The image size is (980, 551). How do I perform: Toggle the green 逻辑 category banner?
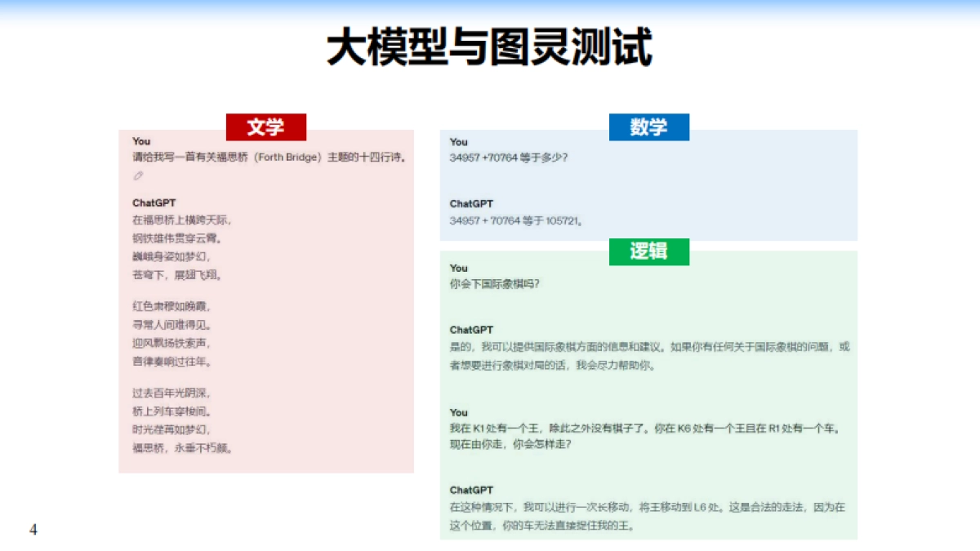(649, 252)
